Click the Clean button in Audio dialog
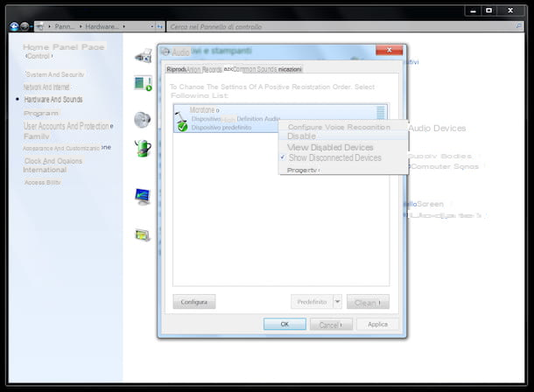The image size is (534, 392). pos(368,302)
